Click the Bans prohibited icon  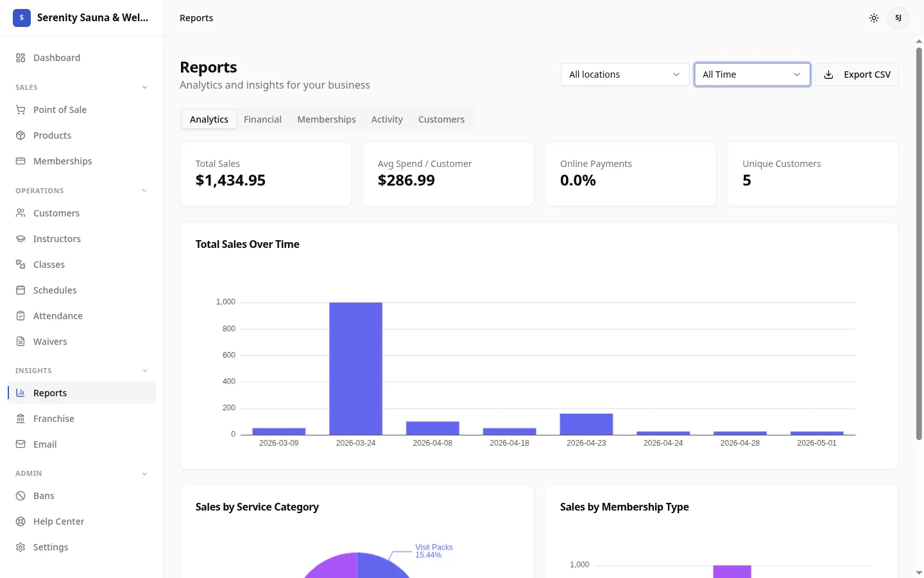(21, 496)
